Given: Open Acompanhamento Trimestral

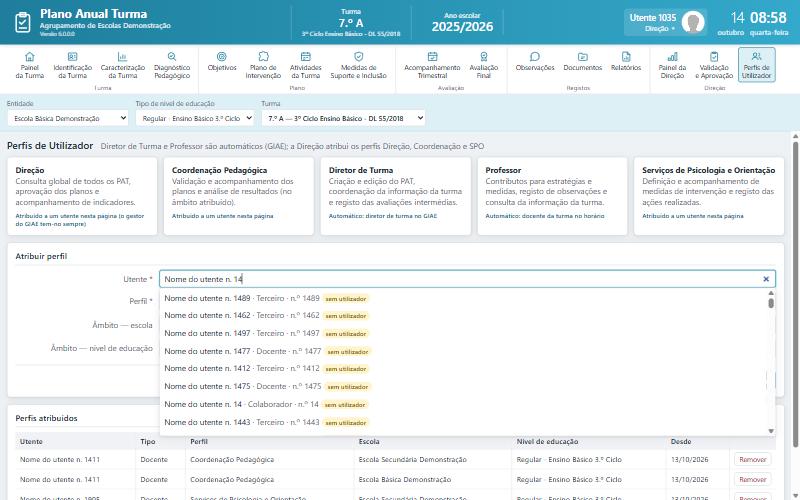Looking at the screenshot, I should [x=432, y=65].
